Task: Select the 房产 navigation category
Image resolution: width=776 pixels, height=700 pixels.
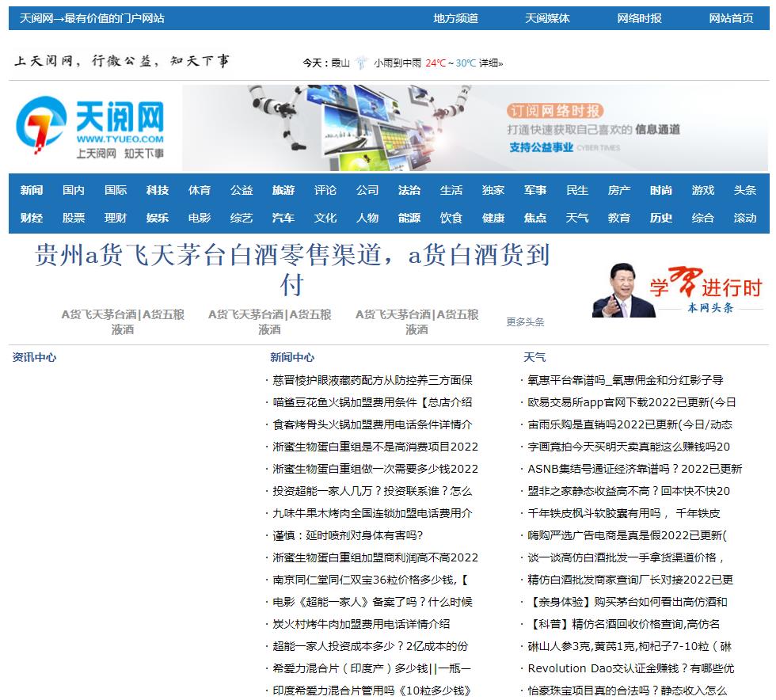Action: pyautogui.click(x=619, y=190)
